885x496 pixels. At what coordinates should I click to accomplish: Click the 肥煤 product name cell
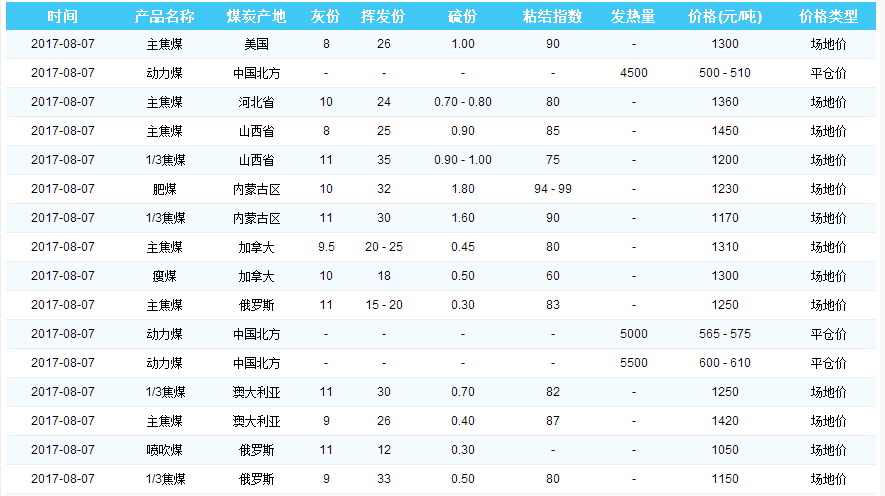(164, 189)
